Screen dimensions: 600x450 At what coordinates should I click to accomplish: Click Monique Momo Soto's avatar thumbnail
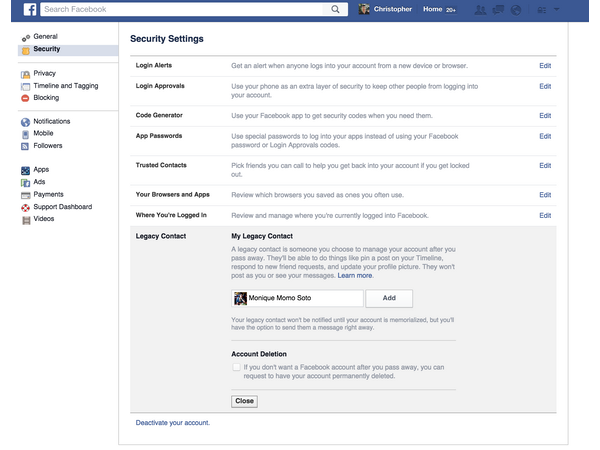coord(240,298)
